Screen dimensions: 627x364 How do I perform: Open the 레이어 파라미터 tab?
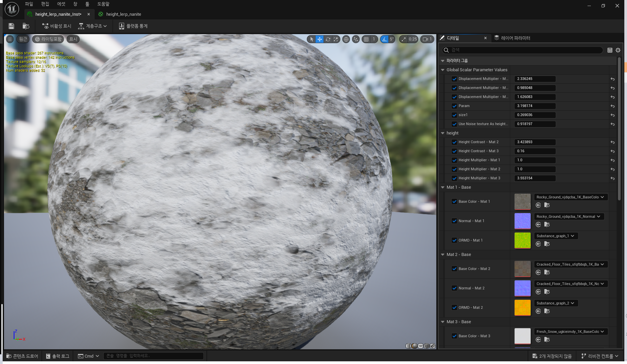pos(515,38)
